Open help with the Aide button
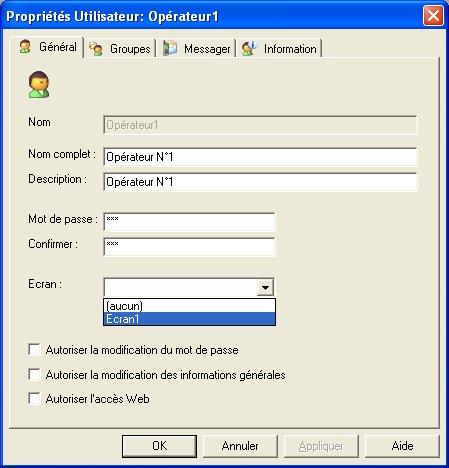The width and height of the screenshot is (449, 468). coord(402,446)
